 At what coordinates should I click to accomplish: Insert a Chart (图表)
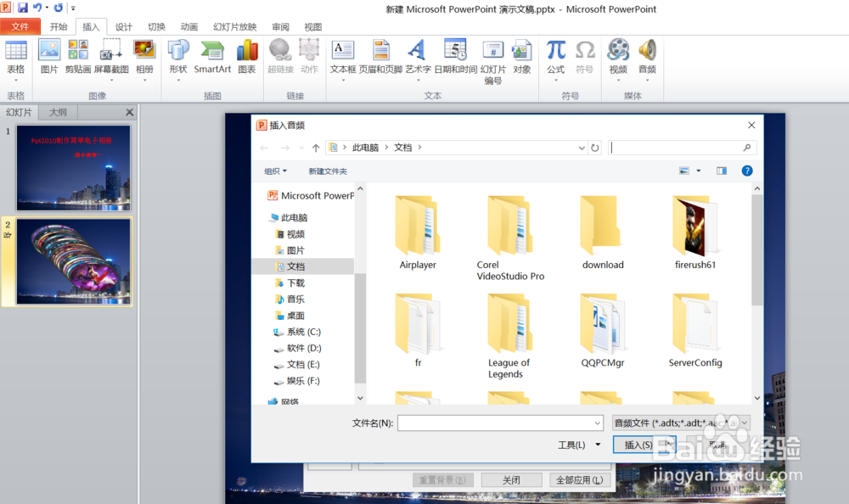point(247,58)
